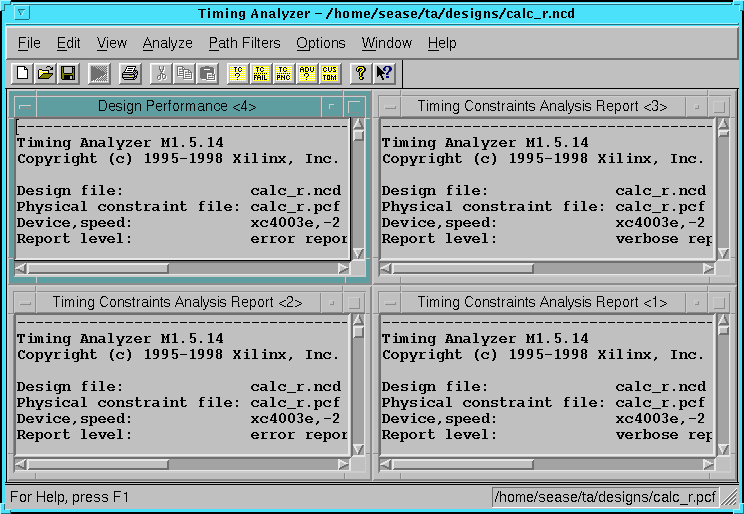744x514 pixels.
Task: Activate the context help arrow icon
Action: 384,73
